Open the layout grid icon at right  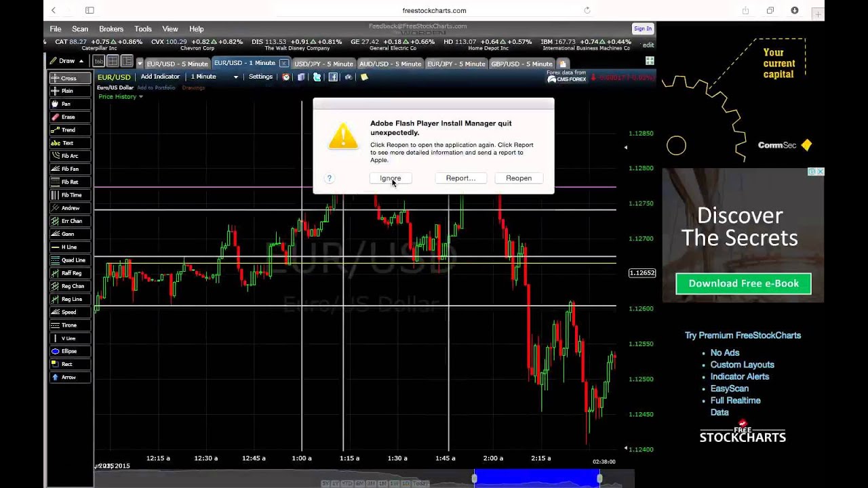[x=650, y=61]
